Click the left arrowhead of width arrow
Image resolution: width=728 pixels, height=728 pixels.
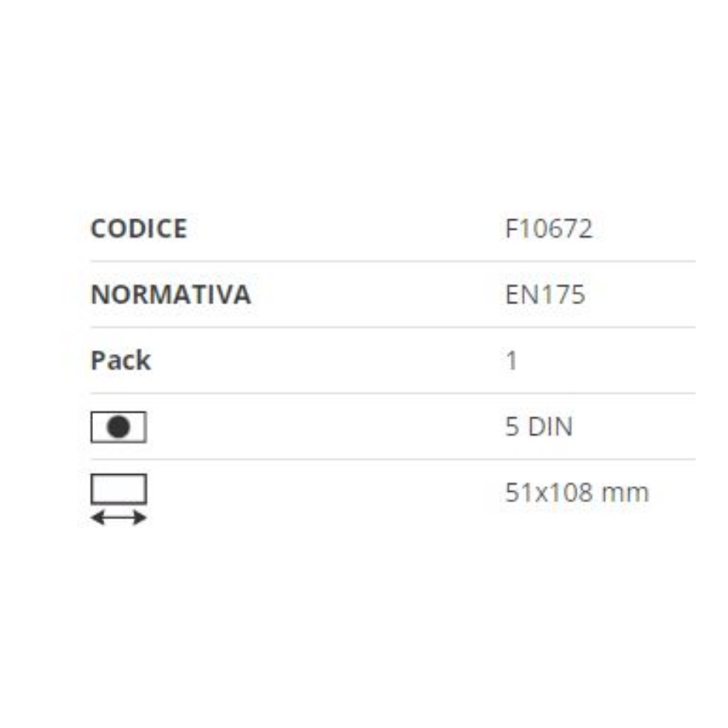[98, 517]
